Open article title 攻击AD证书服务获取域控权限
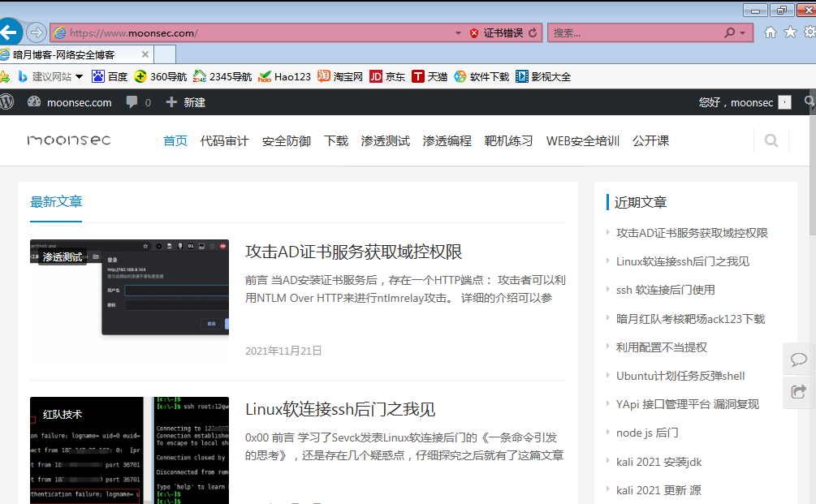Screen dimensions: 816x504 pyautogui.click(x=353, y=252)
